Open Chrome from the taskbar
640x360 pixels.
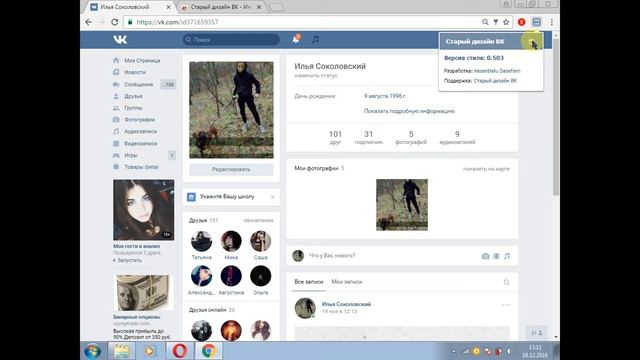tap(209, 351)
